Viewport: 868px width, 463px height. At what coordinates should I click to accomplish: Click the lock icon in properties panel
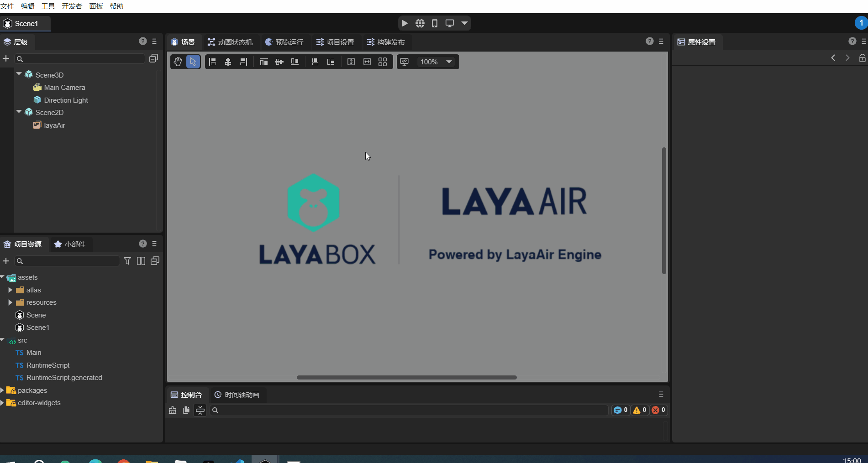(862, 58)
